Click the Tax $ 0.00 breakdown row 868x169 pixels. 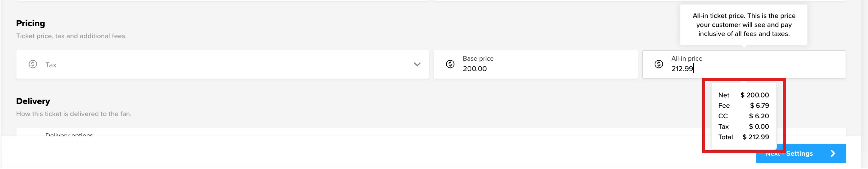click(x=743, y=126)
